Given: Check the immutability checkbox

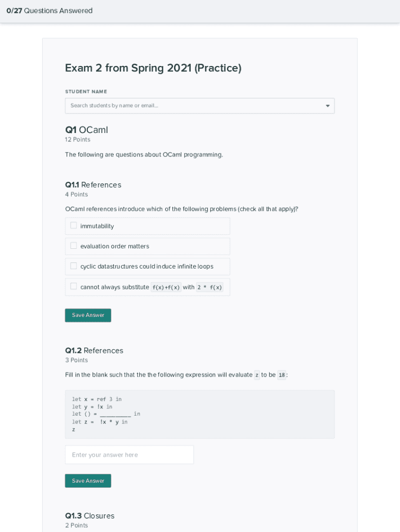Looking at the screenshot, I should click(x=74, y=225).
